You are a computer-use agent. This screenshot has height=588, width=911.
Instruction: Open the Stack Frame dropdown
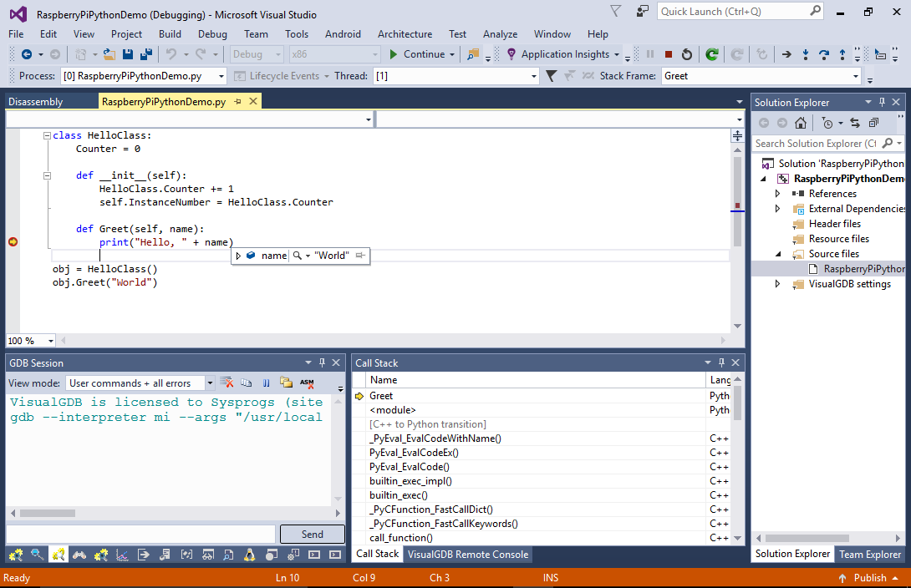tap(855, 76)
